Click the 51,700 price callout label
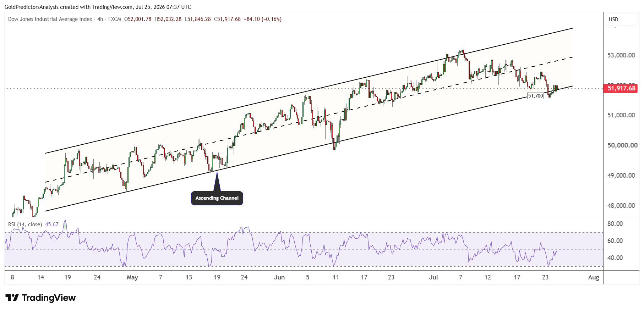 pos(535,96)
